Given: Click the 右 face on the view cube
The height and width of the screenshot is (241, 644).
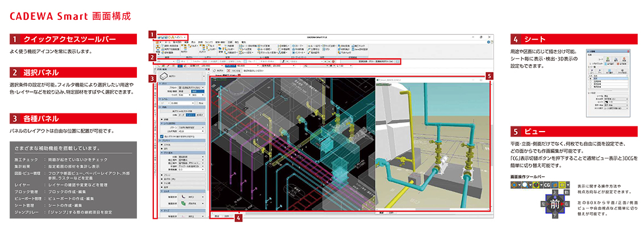Looking at the screenshot, I should pos(567,204).
